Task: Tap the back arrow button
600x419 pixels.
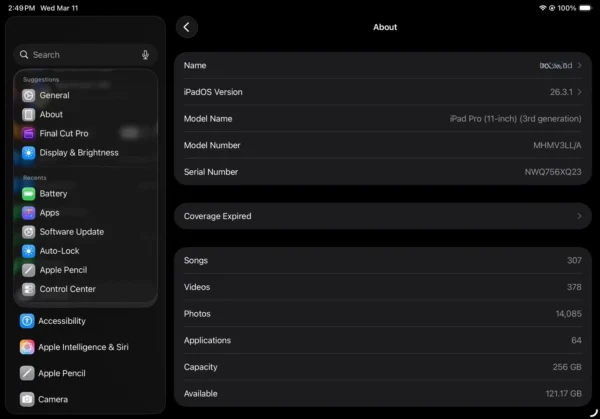Action: pyautogui.click(x=186, y=27)
